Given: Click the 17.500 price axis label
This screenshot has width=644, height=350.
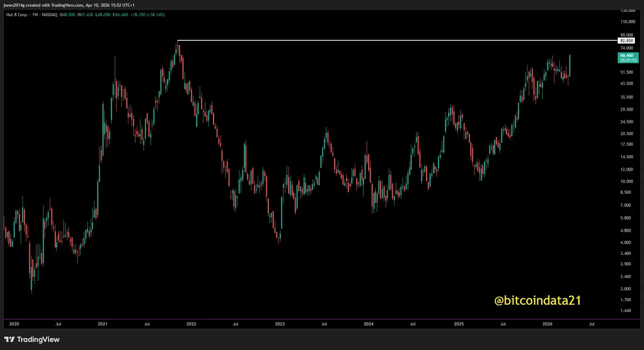Looking at the screenshot, I should click(628, 144).
